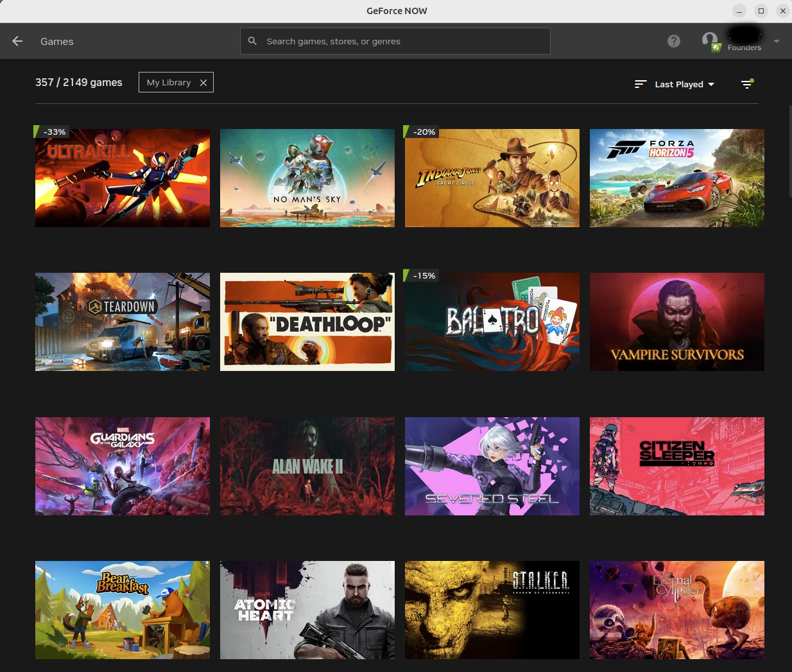The height and width of the screenshot is (672, 792).
Task: Maximize the GeForce NOW window
Action: click(761, 11)
